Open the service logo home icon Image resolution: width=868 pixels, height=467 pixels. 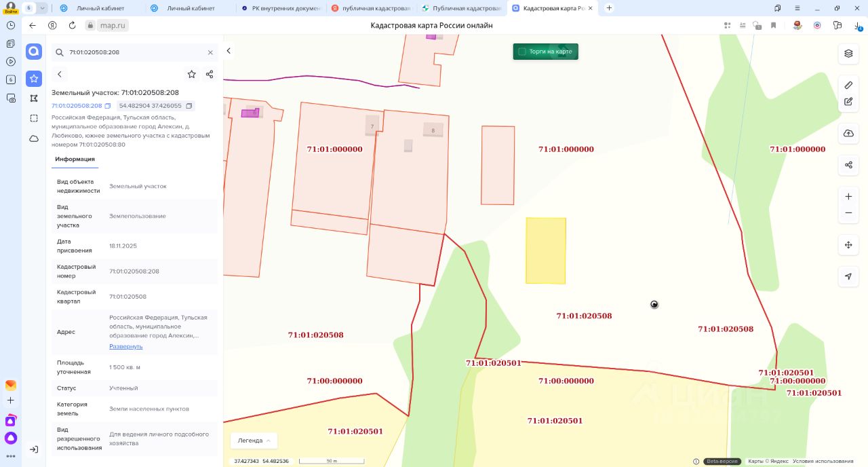[x=34, y=52]
